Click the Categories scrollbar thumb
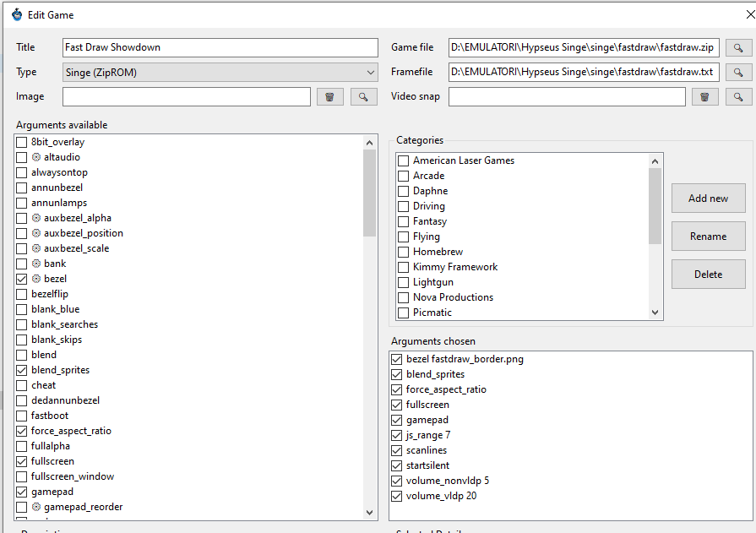Screen dimensions: 756x533 pyautogui.click(x=655, y=206)
